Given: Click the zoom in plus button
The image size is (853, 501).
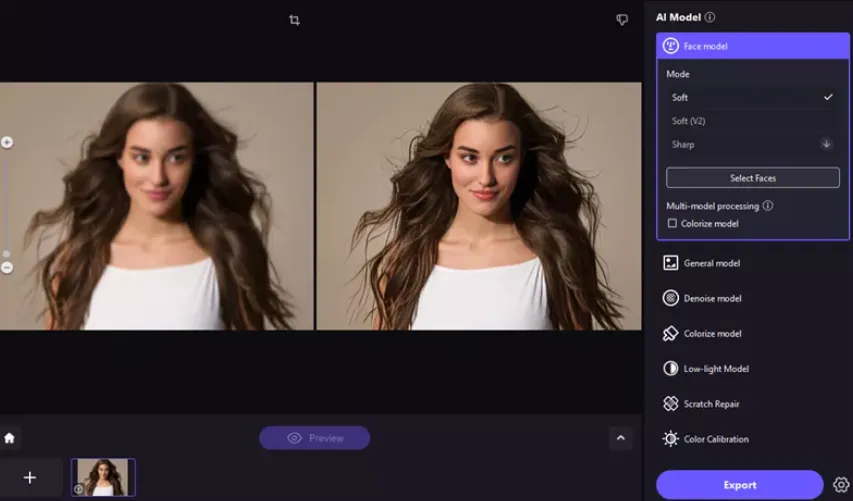Looking at the screenshot, I should pyautogui.click(x=7, y=143).
